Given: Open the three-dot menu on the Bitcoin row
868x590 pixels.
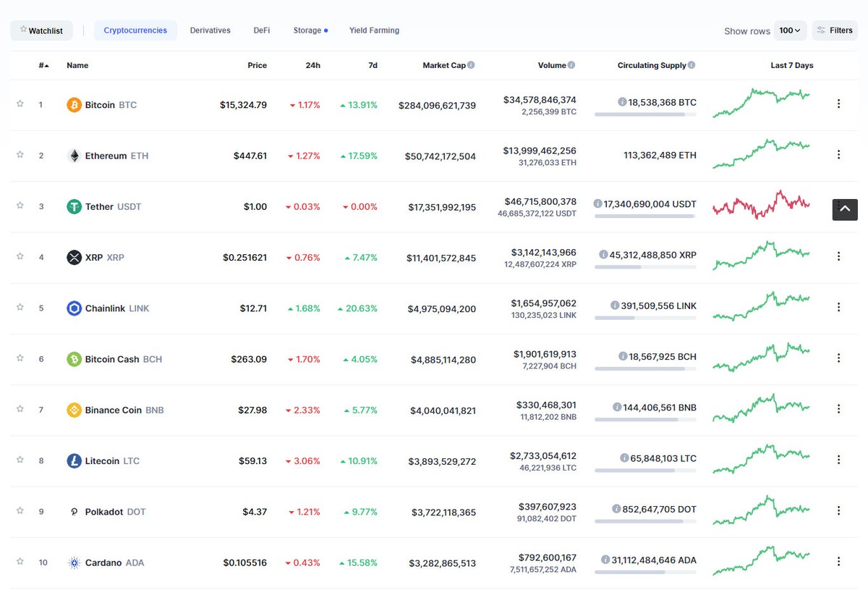Looking at the screenshot, I should tap(838, 104).
